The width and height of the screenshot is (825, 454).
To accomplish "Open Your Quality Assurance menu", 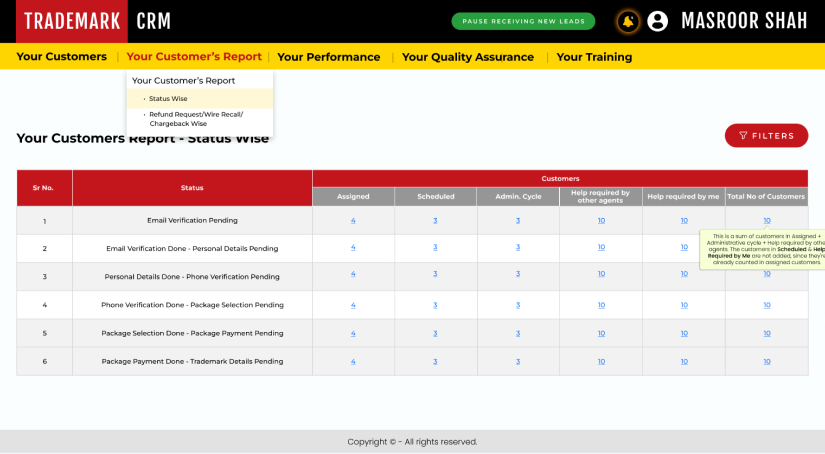I will point(468,57).
